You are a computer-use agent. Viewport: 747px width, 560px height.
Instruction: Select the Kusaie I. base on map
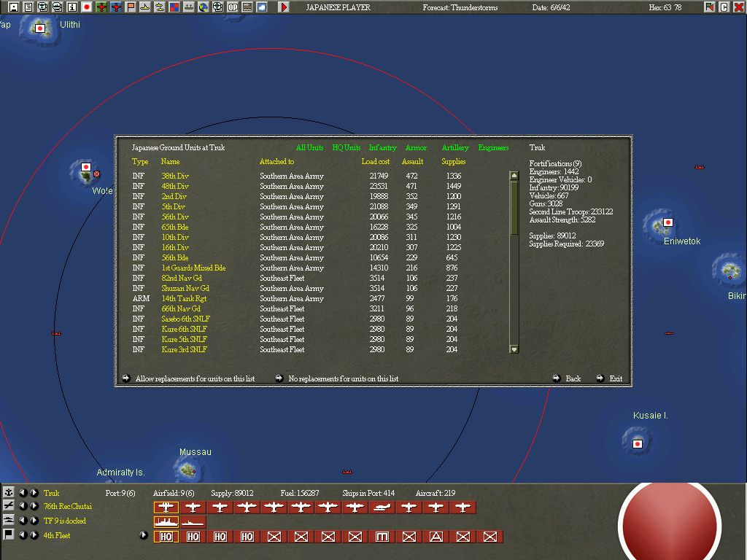click(638, 444)
